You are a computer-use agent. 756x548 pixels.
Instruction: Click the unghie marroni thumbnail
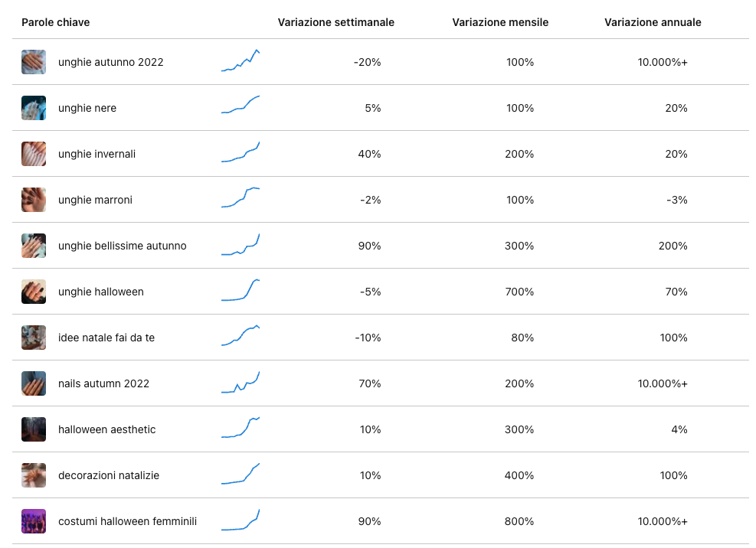34,200
